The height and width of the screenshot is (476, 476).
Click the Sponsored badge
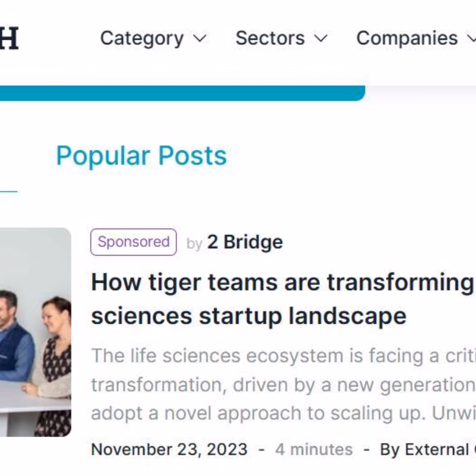pos(134,242)
